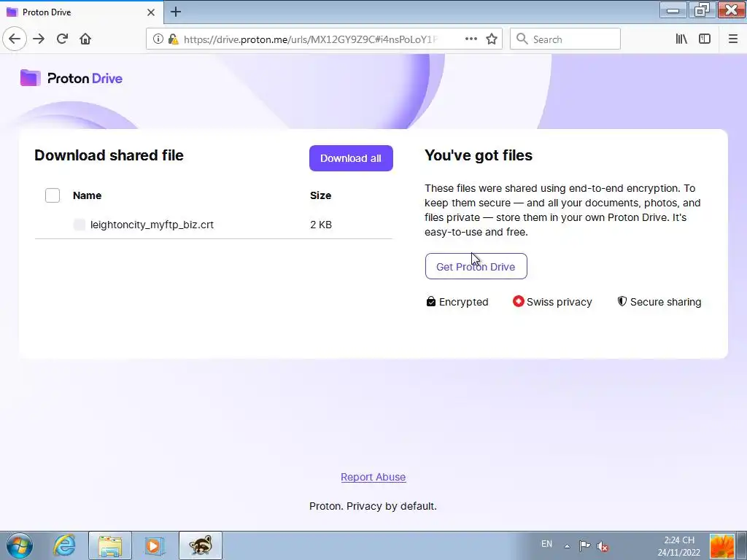Open the Report Abuse link
This screenshot has height=560, width=747.
pyautogui.click(x=373, y=477)
